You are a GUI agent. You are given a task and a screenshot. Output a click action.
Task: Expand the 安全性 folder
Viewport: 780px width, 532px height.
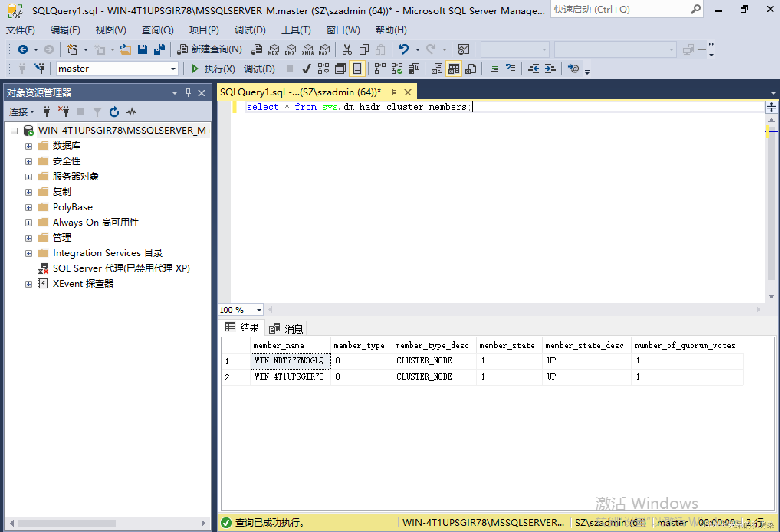point(29,162)
